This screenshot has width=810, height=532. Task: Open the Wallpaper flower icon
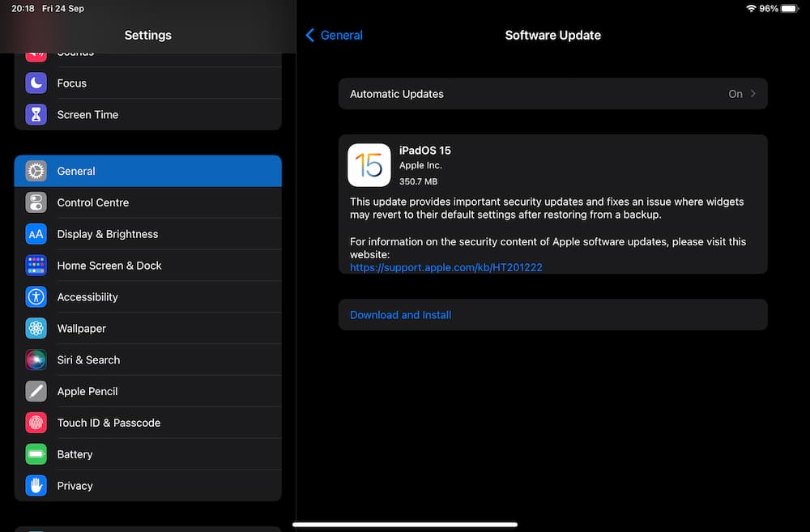(x=36, y=329)
